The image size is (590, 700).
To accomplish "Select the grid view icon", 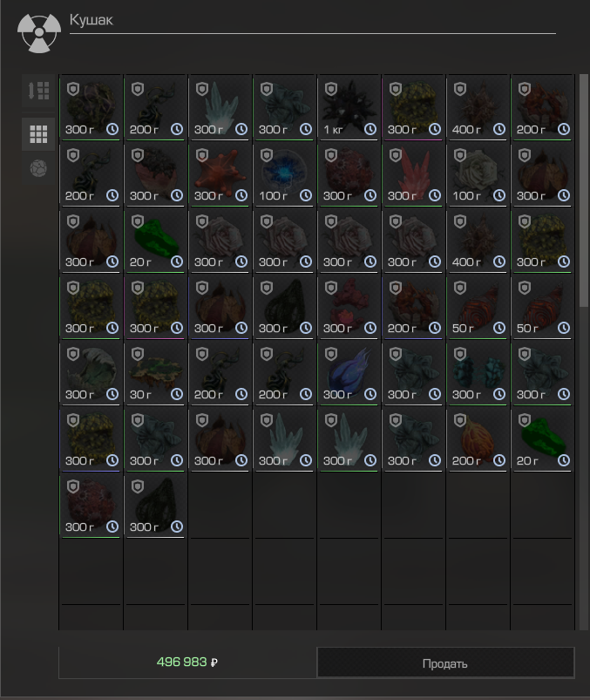I will pos(38,134).
